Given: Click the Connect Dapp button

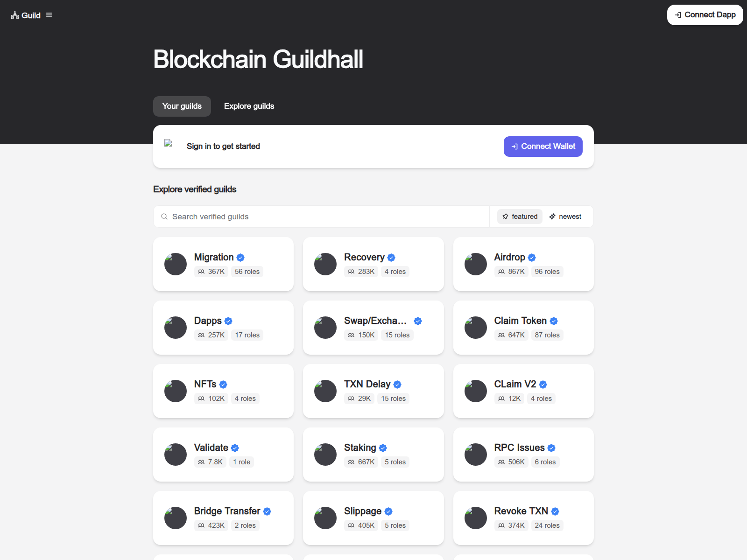Looking at the screenshot, I should point(705,14).
